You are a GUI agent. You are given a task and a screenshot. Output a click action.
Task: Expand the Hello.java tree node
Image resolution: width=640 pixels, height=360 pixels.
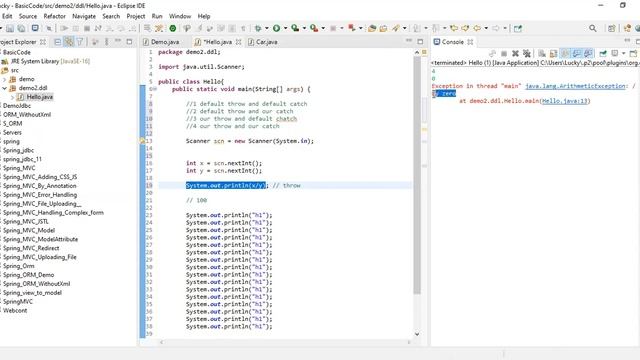click(12, 97)
